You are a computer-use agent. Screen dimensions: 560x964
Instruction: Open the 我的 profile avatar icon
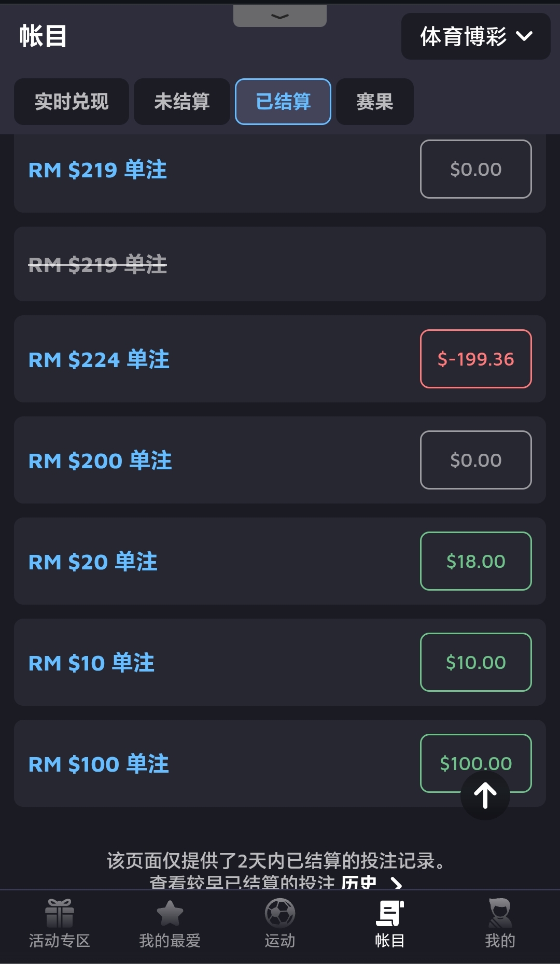500,913
